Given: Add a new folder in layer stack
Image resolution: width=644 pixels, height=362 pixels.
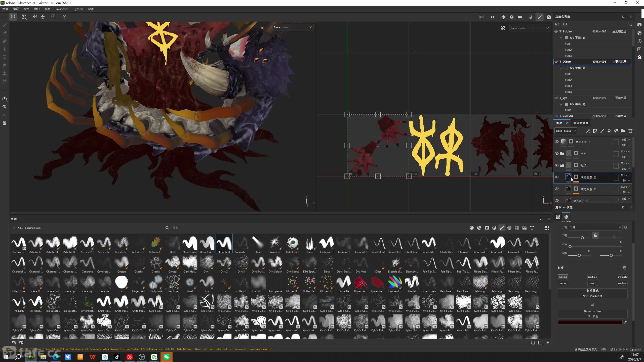Looking at the screenshot, I should pyautogui.click(x=623, y=131).
